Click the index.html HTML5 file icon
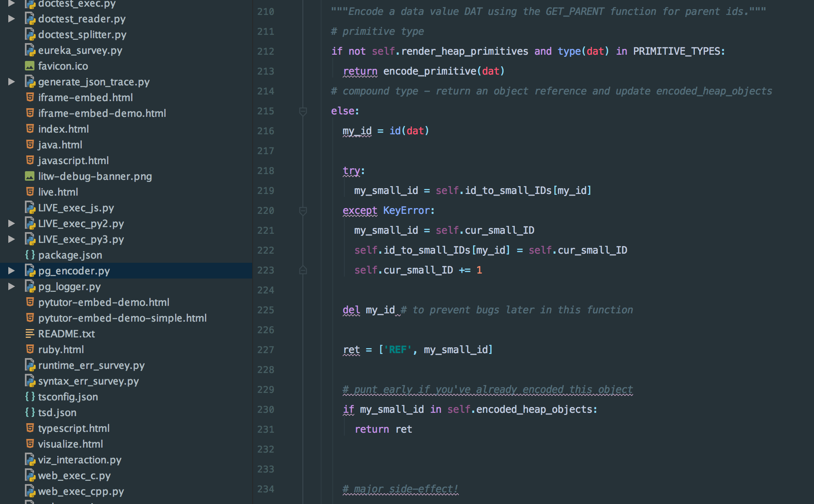The width and height of the screenshot is (814, 504). click(30, 129)
